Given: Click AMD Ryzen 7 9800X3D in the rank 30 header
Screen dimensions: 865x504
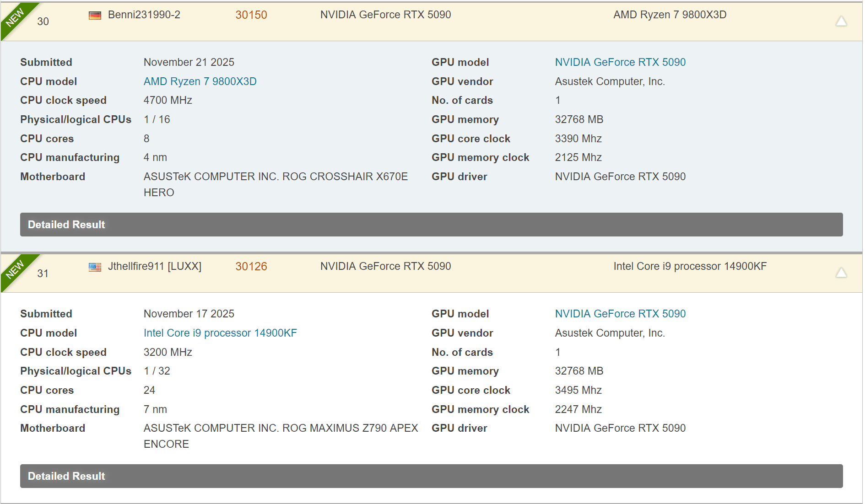Looking at the screenshot, I should (x=670, y=15).
